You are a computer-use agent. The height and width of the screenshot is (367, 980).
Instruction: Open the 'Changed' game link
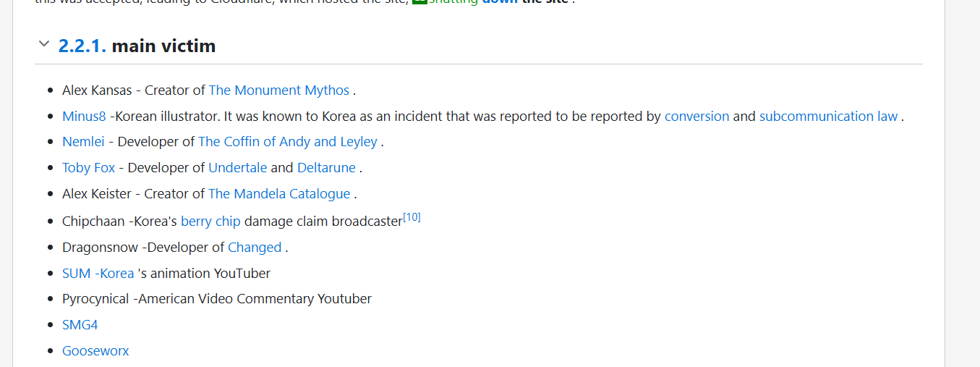255,248
